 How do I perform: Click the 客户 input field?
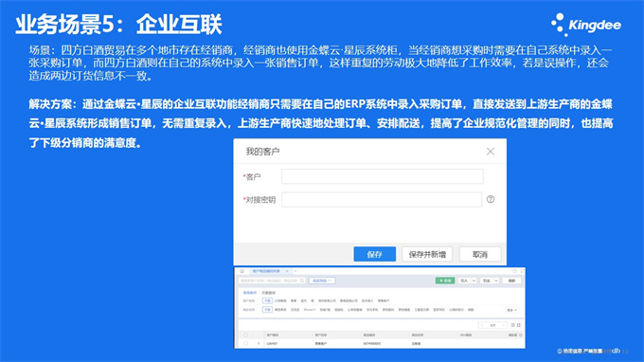coord(383,176)
